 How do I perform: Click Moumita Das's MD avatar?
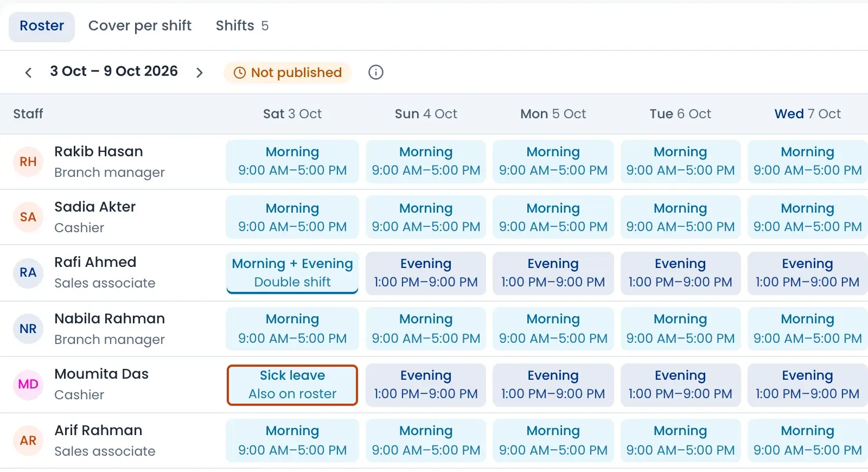28,384
